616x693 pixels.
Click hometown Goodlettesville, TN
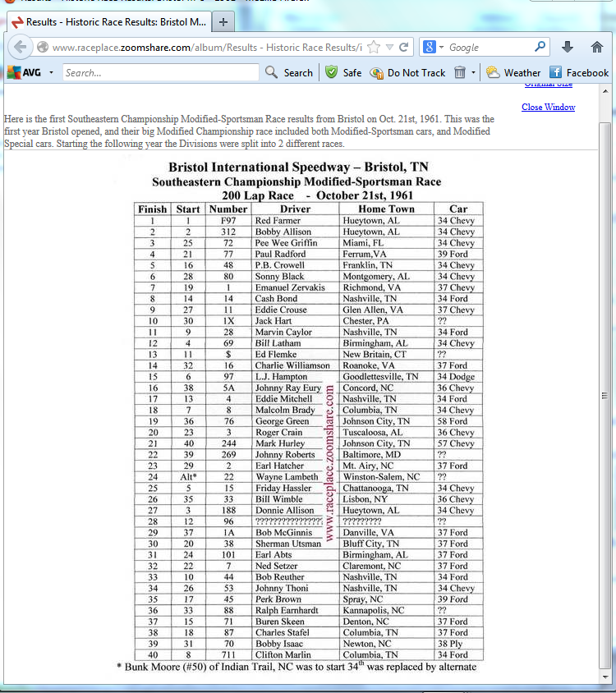[x=380, y=377]
